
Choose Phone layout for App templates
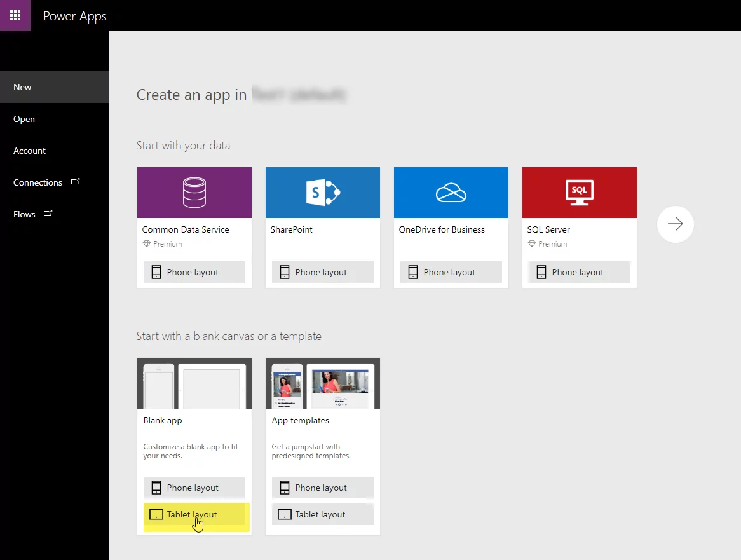pos(323,488)
